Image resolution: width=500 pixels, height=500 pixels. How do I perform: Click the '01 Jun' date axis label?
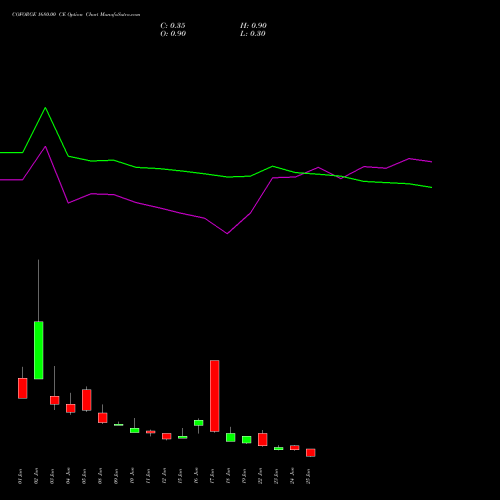(20, 476)
